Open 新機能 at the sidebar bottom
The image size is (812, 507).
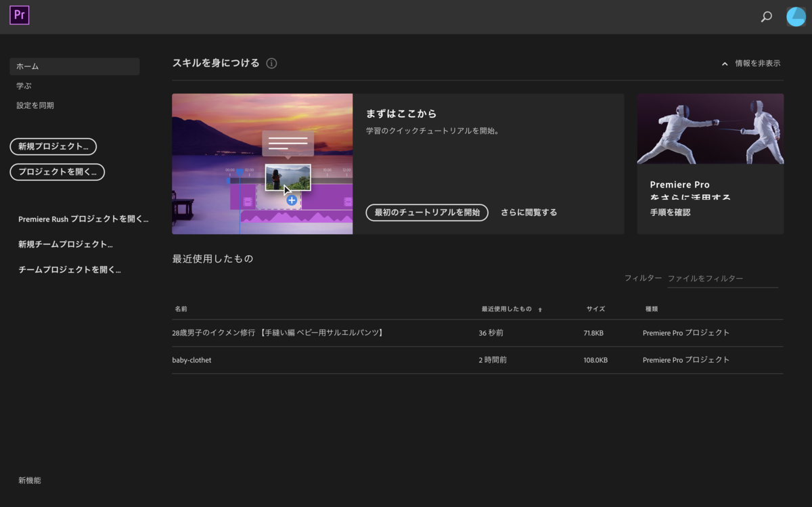(30, 481)
